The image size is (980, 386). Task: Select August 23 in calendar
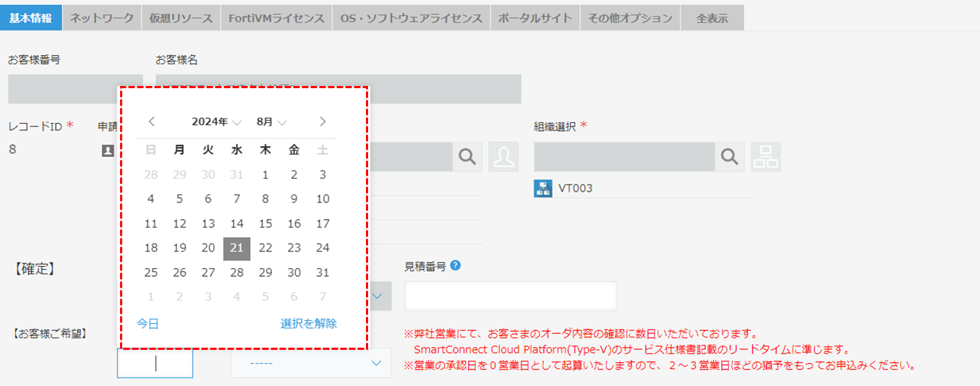pyautogui.click(x=294, y=248)
